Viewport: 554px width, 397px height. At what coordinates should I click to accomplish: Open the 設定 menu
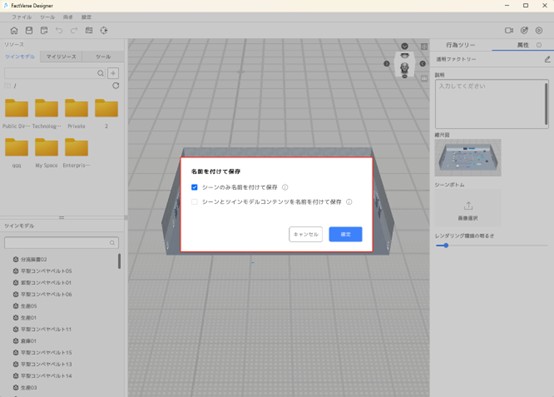click(x=87, y=17)
